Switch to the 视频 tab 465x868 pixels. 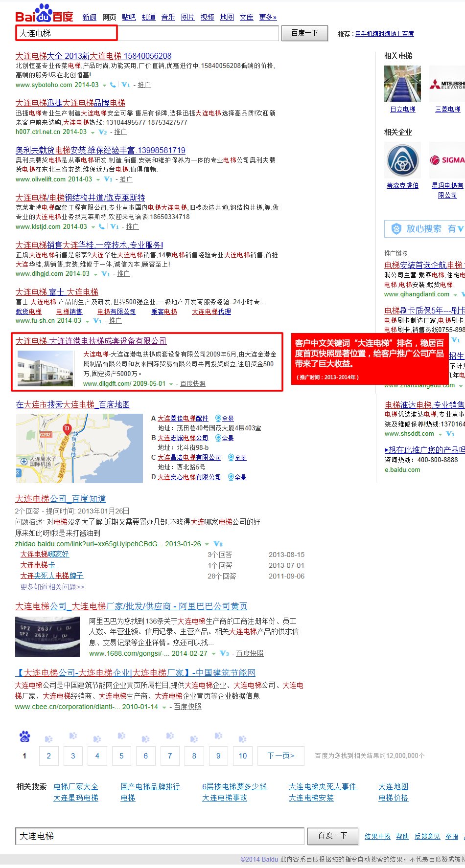click(x=208, y=17)
